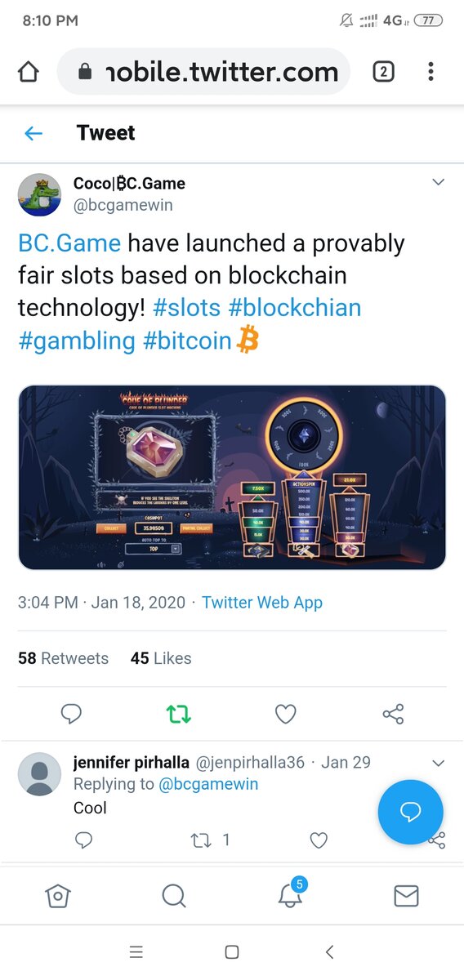Reply to the BC.Game tweet
Viewport: 464px width, 980px height.
click(72, 715)
